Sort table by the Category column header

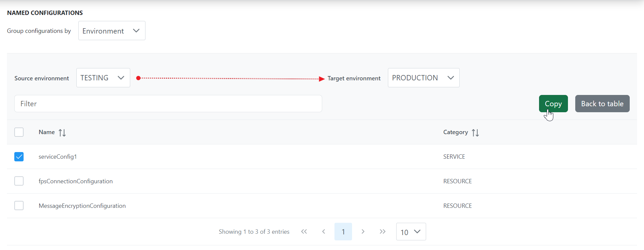coord(455,132)
